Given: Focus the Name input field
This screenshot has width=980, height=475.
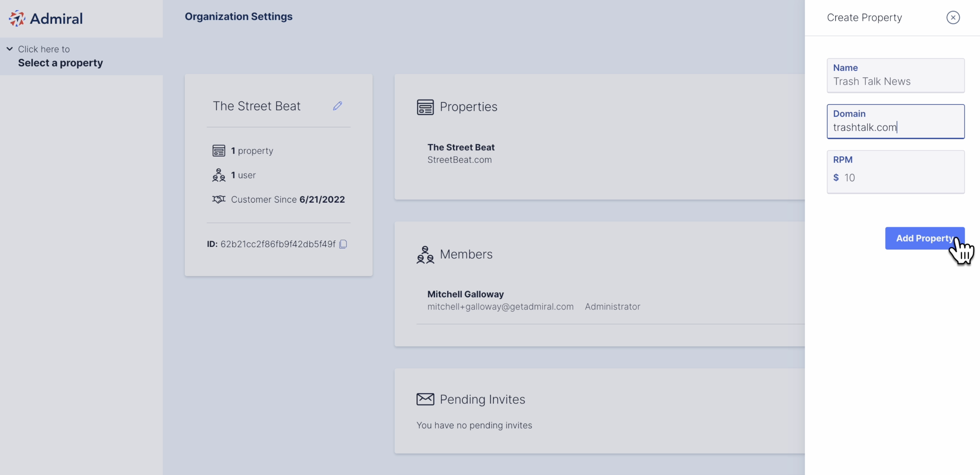Looking at the screenshot, I should coord(896,75).
